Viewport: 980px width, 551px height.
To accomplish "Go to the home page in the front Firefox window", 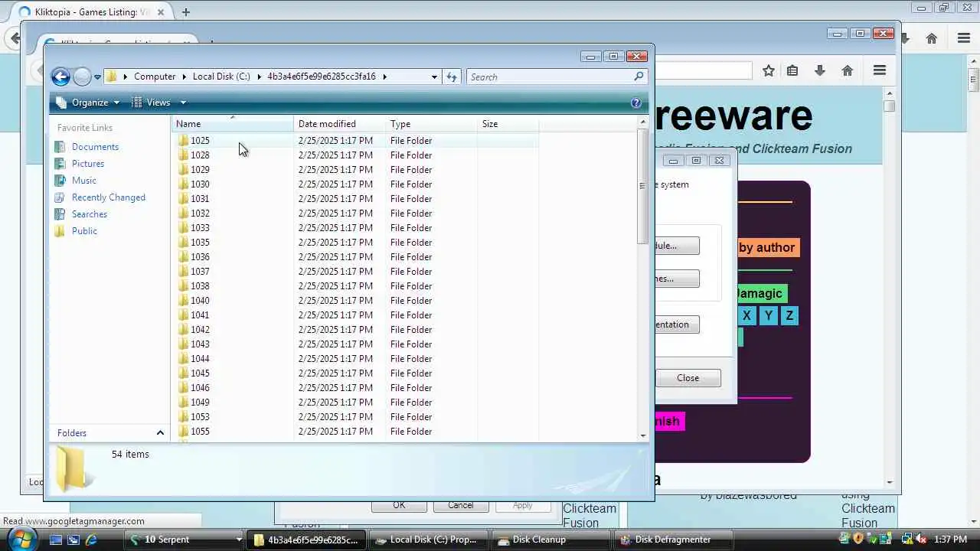I will [847, 70].
